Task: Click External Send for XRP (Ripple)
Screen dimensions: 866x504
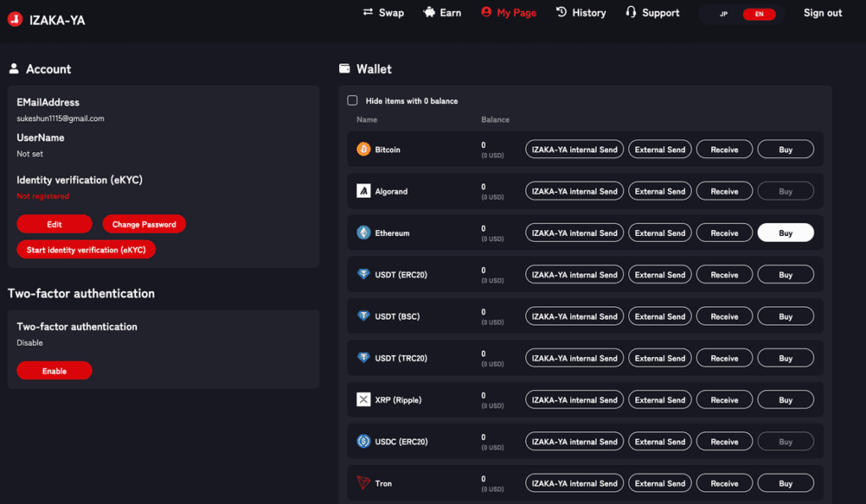Action: pyautogui.click(x=660, y=400)
